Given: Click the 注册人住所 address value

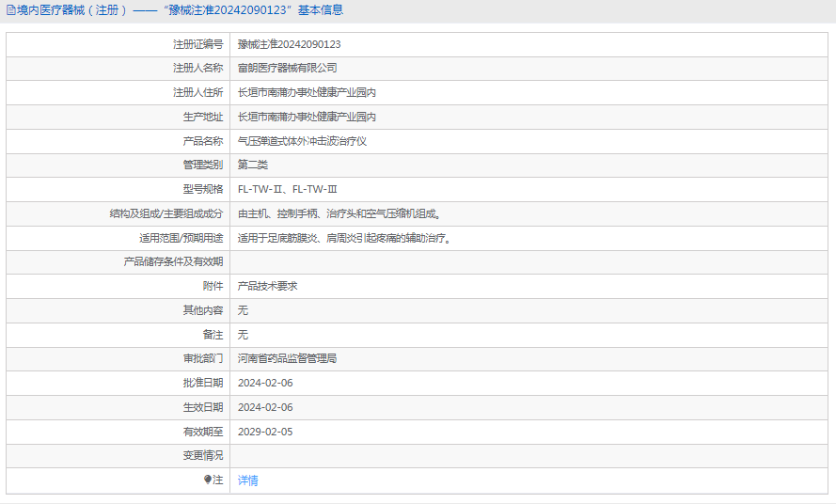Looking at the screenshot, I should pos(307,93).
